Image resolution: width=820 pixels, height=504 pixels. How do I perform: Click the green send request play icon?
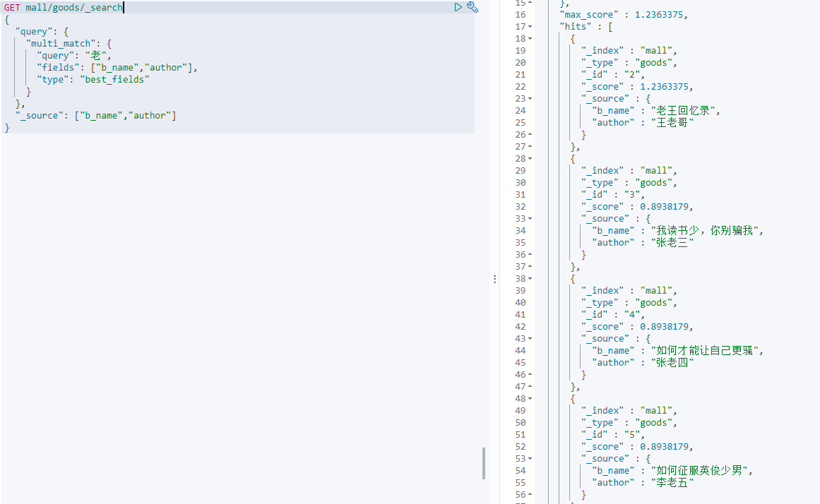[458, 7]
